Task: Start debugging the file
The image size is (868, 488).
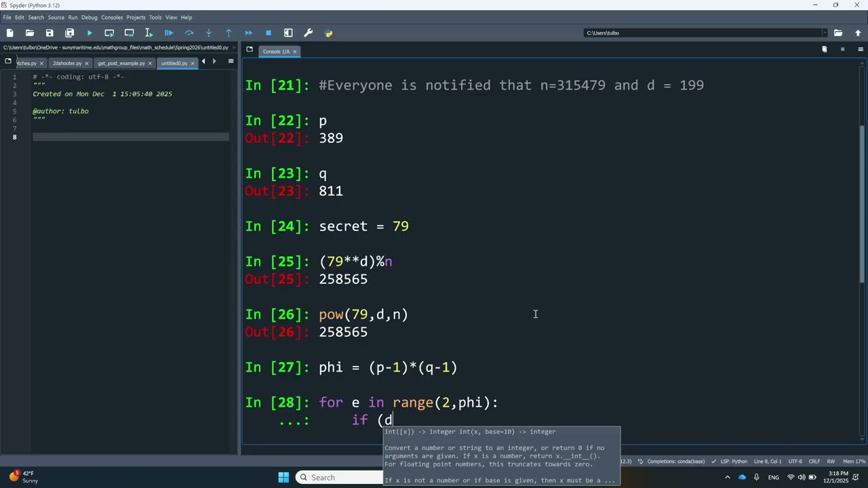Action: [x=169, y=33]
